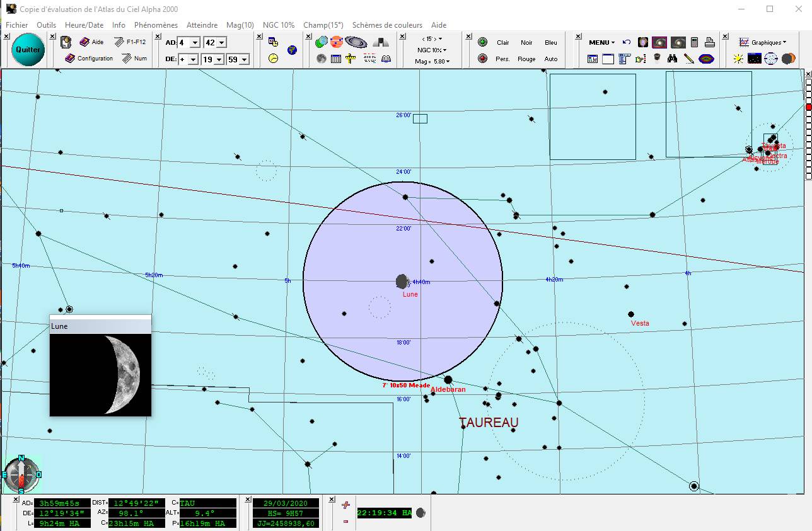Screen dimensions: 812x531
Task: Open the calculator icon
Action: tap(694, 42)
